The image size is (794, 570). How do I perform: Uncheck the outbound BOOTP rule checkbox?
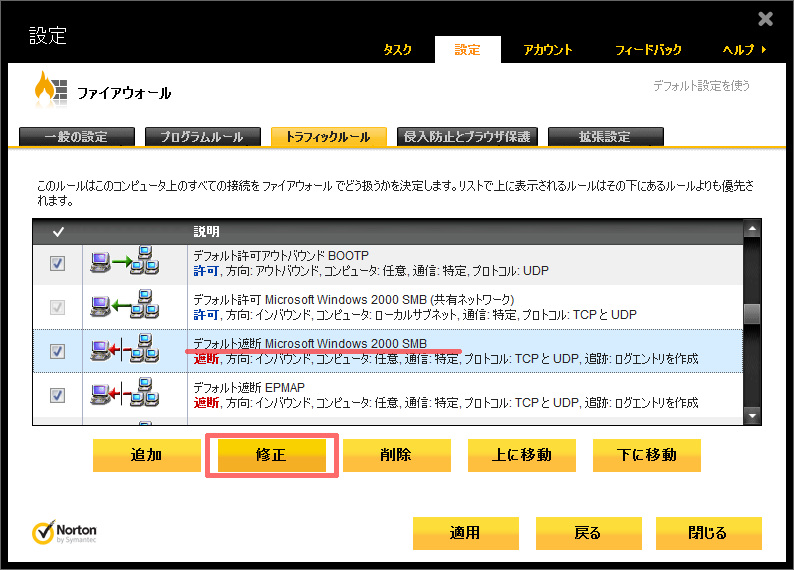[58, 264]
